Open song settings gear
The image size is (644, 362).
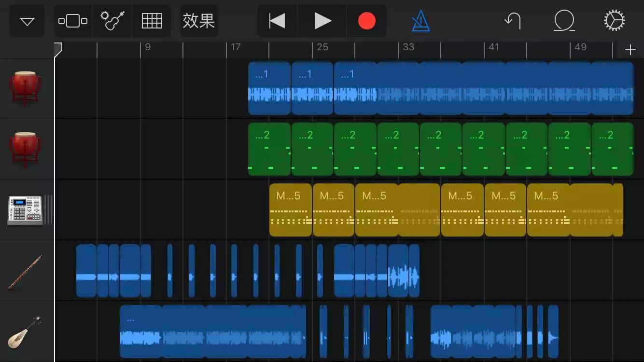click(x=615, y=21)
